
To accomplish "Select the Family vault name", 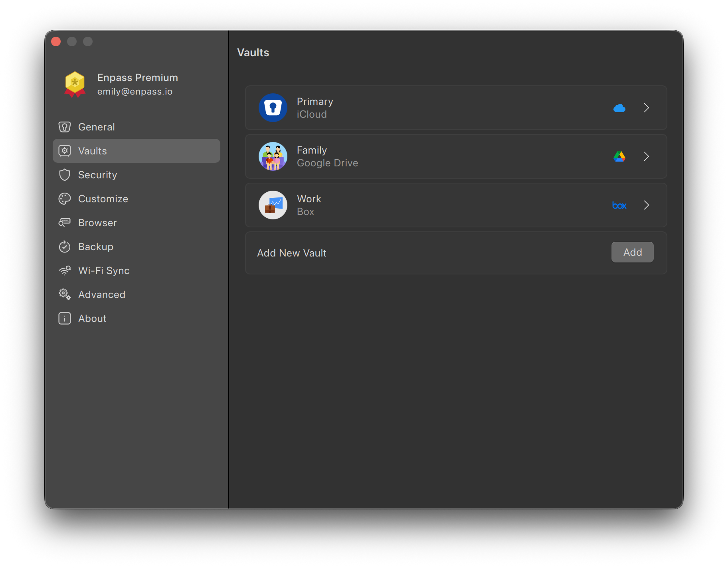I will pos(312,150).
